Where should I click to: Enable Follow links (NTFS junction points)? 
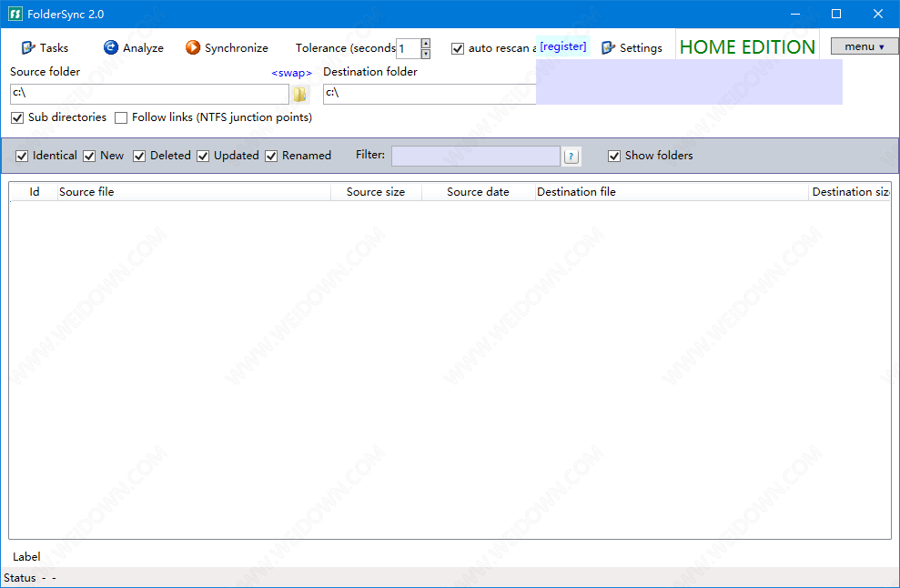[120, 117]
